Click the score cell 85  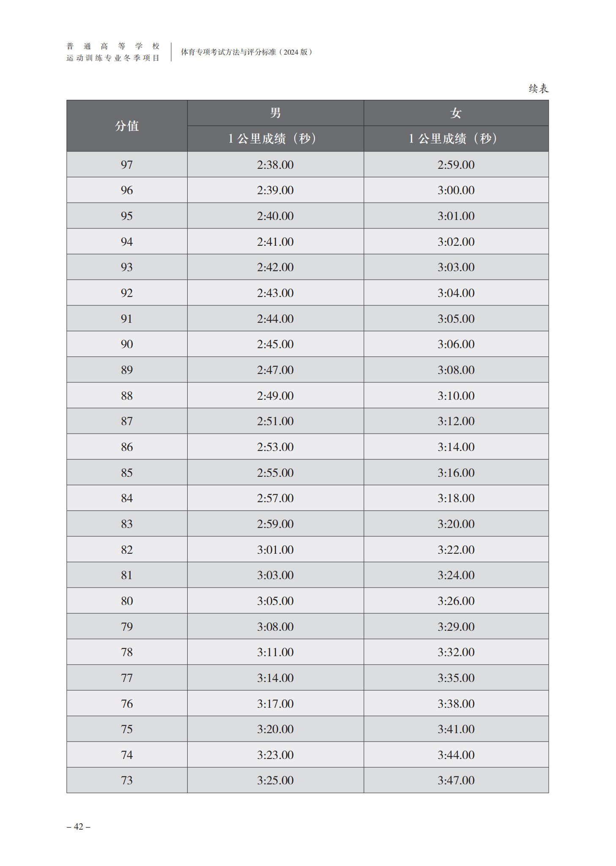pyautogui.click(x=127, y=473)
